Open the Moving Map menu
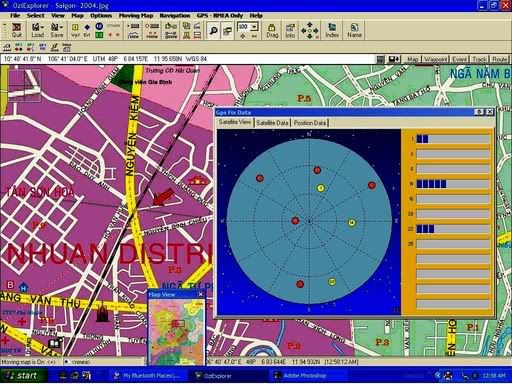Screen dimensions: 512x384 [136, 15]
